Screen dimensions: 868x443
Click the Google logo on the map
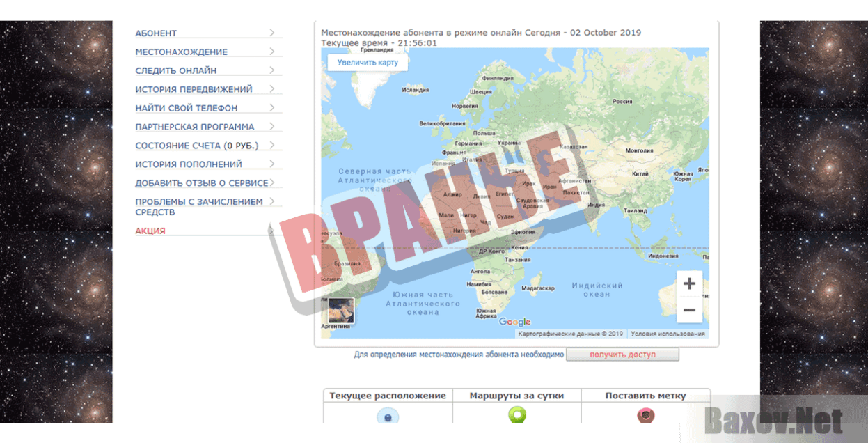(514, 322)
